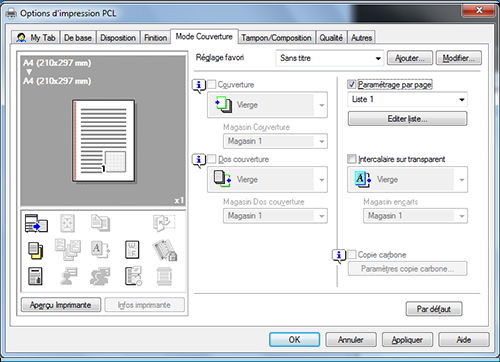Click the document with clock icon
Screen dimensions: 500x362
point(133,276)
